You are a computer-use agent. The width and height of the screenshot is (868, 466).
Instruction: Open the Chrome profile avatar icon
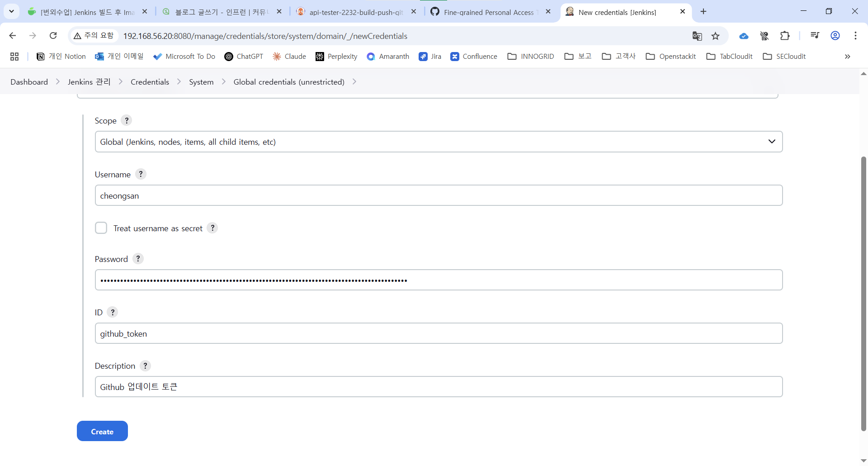(x=835, y=36)
